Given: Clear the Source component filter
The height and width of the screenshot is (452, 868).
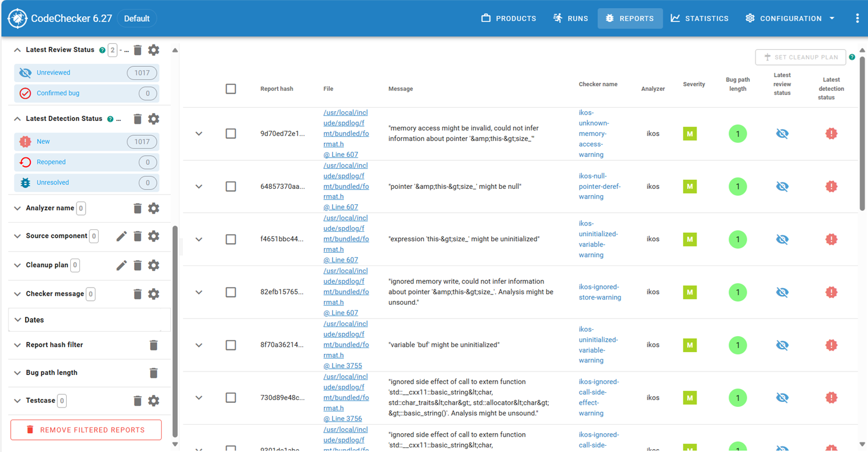Looking at the screenshot, I should point(138,236).
